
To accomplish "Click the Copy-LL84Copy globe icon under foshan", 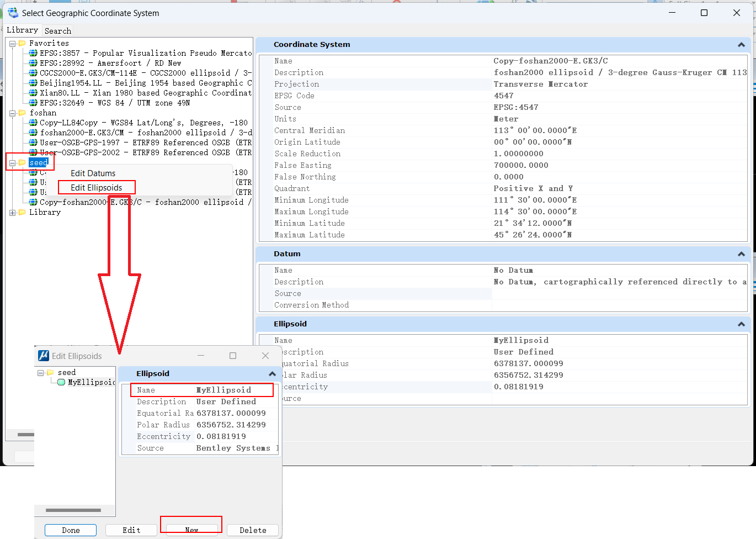I will (x=33, y=123).
